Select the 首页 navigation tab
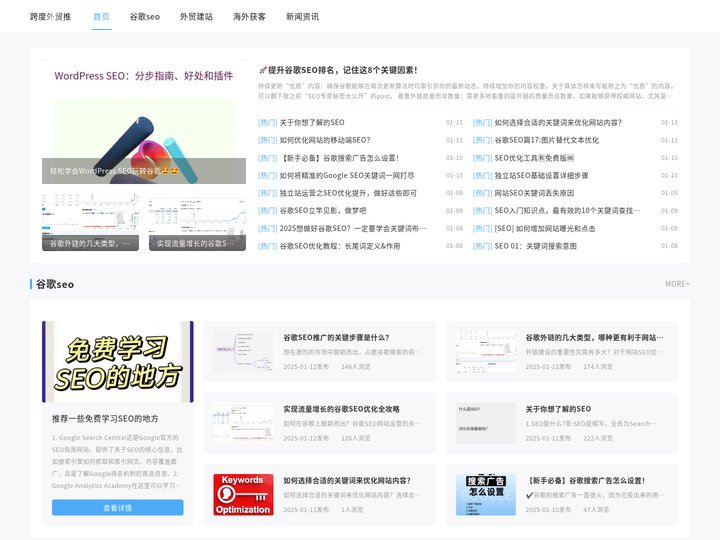Image resolution: width=720 pixels, height=540 pixels. point(101,17)
